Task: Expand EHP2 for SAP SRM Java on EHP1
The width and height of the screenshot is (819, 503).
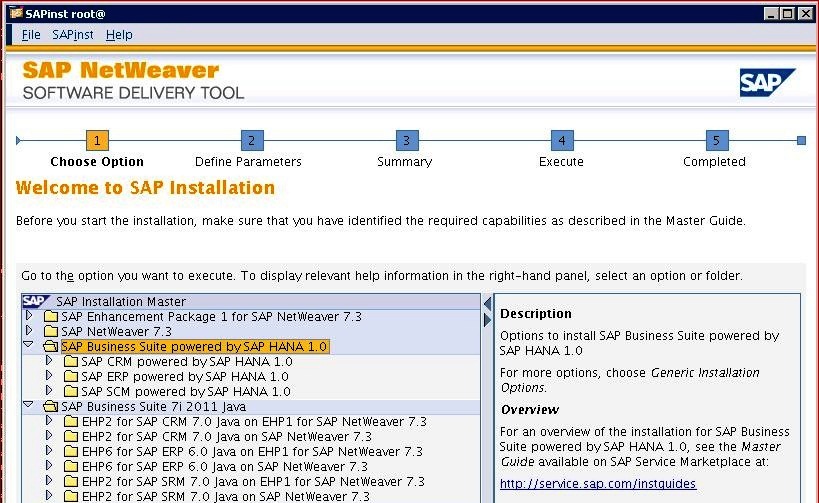Action: (x=49, y=480)
